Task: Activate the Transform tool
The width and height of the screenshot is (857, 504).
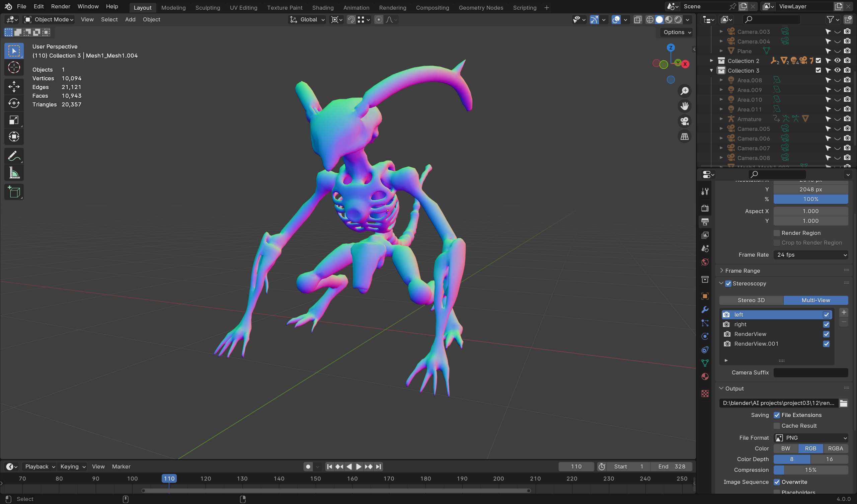Action: click(x=14, y=137)
